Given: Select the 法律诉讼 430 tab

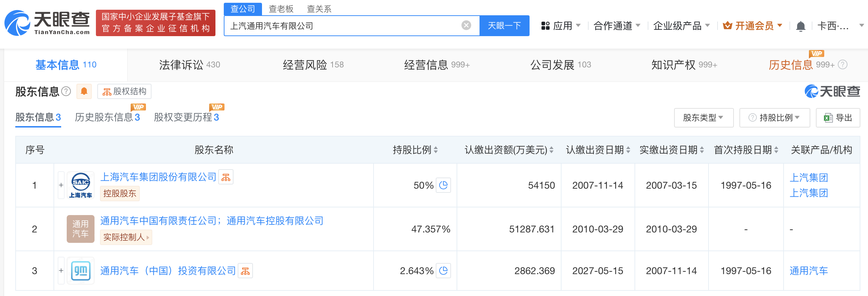Looking at the screenshot, I should [190, 65].
